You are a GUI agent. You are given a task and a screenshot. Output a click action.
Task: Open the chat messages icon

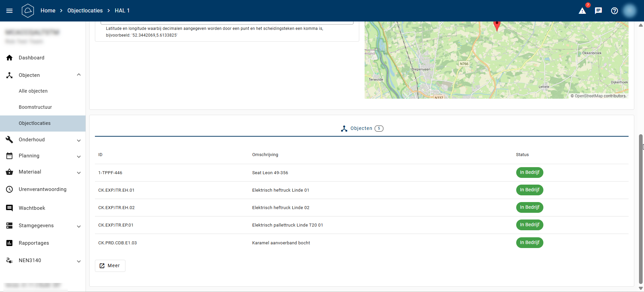coord(598,11)
